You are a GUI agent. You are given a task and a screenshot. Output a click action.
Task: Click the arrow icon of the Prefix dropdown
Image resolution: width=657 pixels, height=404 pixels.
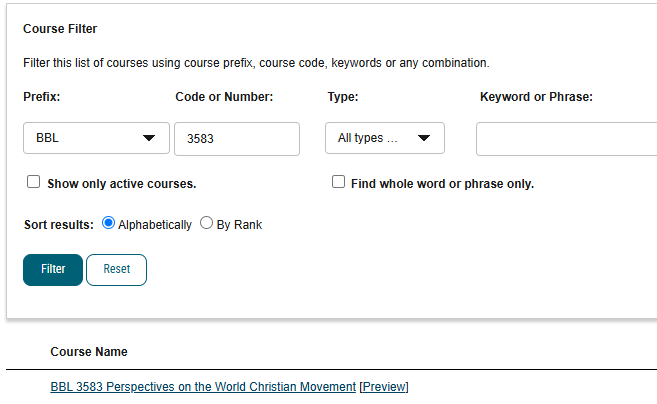click(149, 138)
